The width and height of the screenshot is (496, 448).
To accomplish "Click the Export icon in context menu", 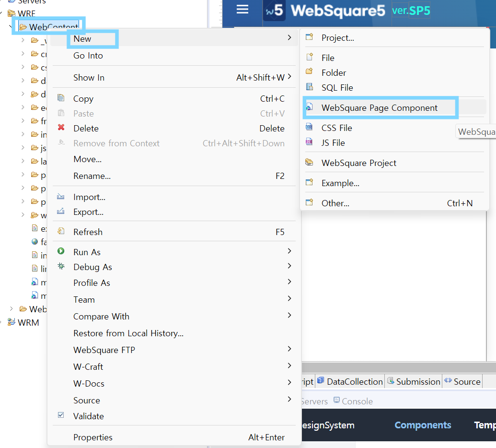I will [x=61, y=211].
